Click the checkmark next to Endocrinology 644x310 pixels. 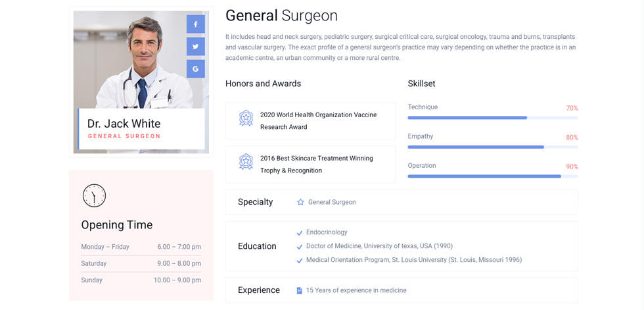(300, 233)
